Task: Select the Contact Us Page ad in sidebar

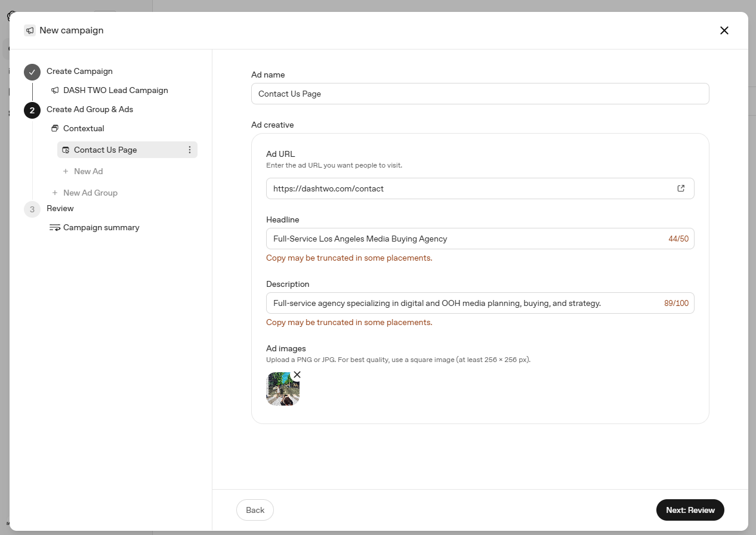Action: point(127,150)
